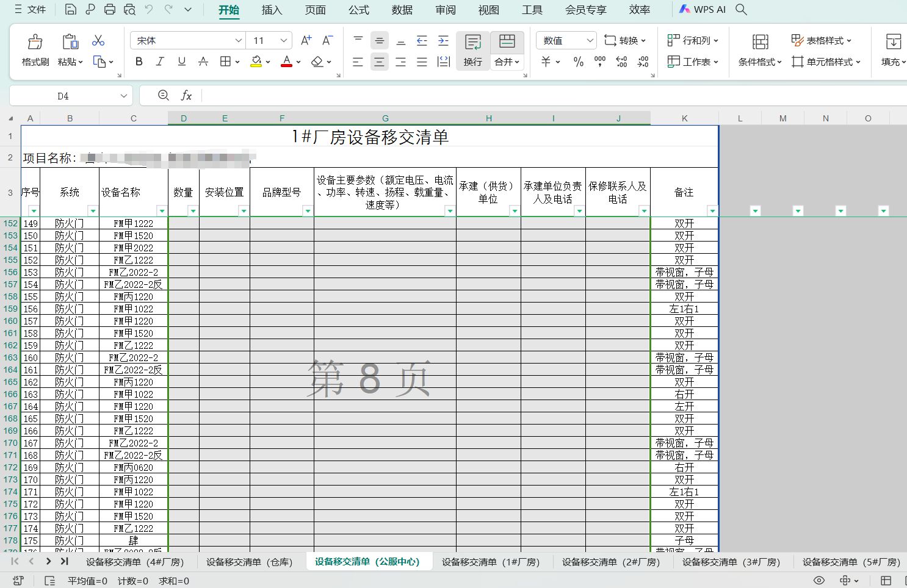Click the Paste clipboard icon
Viewport: 907px width, 588px height.
70,41
